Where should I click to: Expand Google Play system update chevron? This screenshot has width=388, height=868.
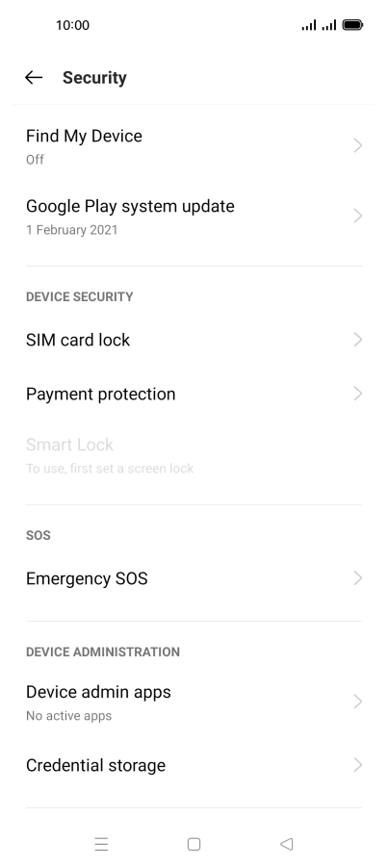point(357,216)
